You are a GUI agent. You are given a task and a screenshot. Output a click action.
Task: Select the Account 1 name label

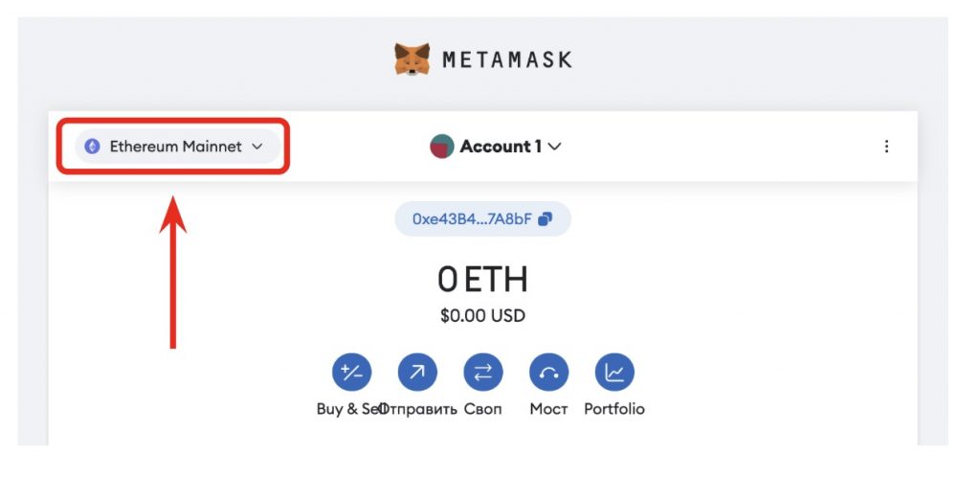501,147
